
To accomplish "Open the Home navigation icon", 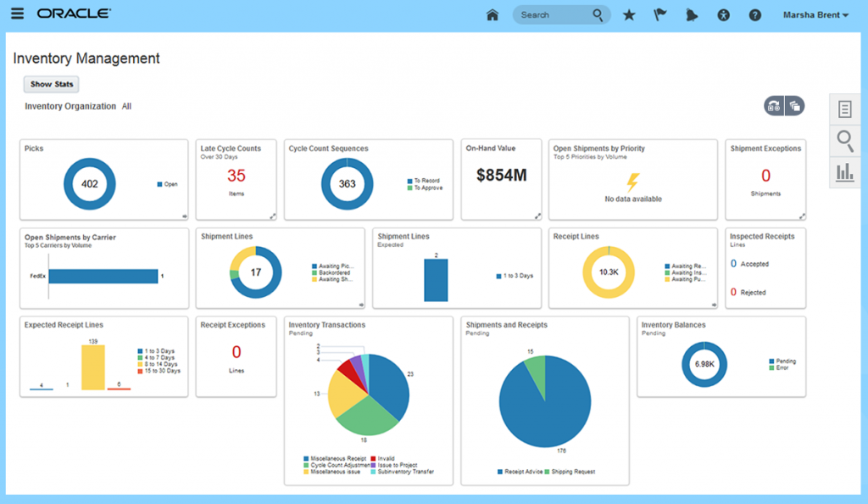I will click(492, 14).
